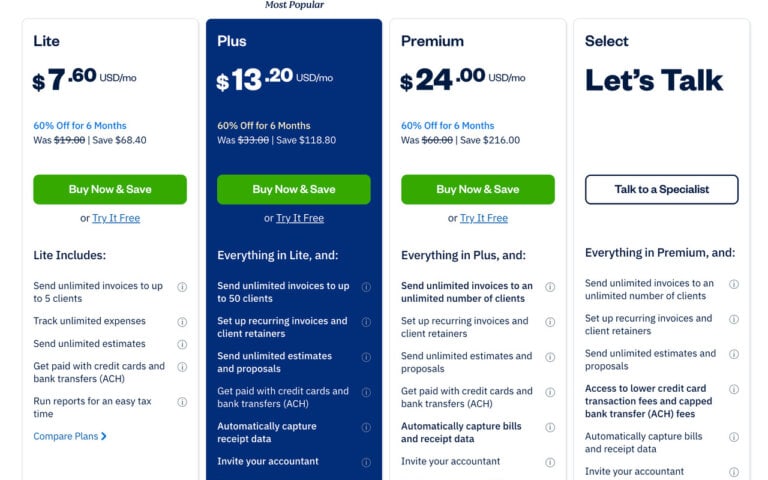This screenshot has height=480, width=768.
Task: Open info icon for Run reports for easy tax time
Action: click(x=182, y=402)
